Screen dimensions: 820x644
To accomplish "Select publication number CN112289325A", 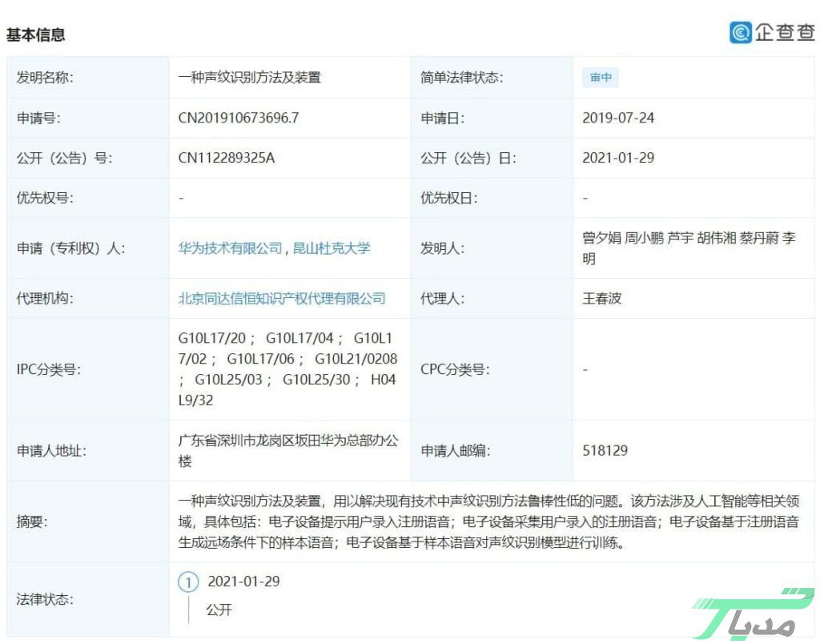I will click(x=226, y=158).
